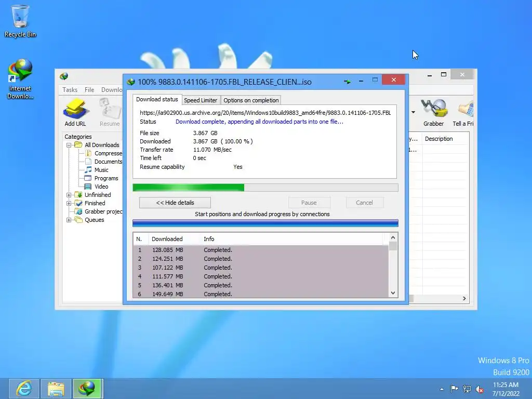Expand the Unfinished tree node

[x=69, y=195]
